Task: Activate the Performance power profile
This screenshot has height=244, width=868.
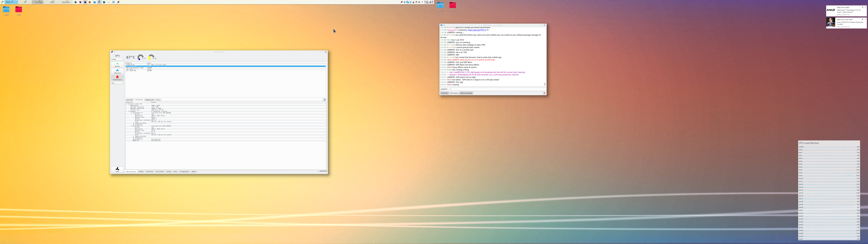Action: coord(117,78)
